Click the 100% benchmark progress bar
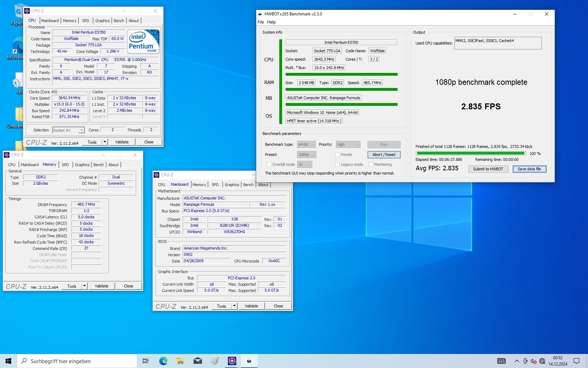Image resolution: width=588 pixels, height=368 pixels. [471, 153]
